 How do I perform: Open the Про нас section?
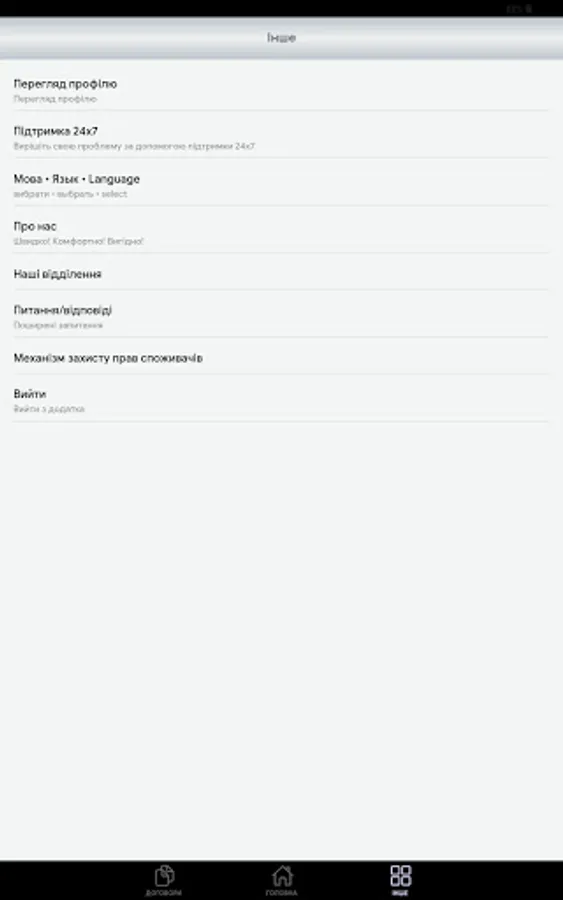pyautogui.click(x=281, y=233)
